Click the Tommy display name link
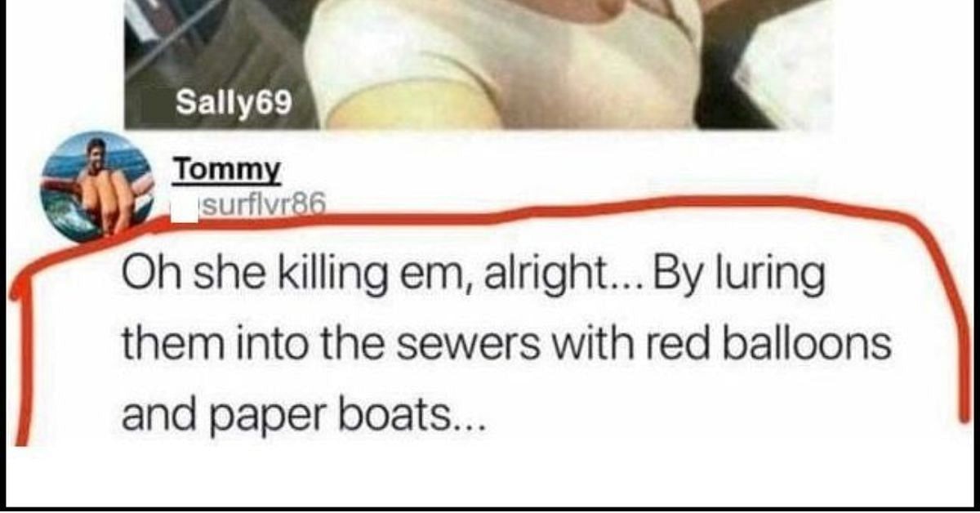The height and width of the screenshot is (513, 980). 227,171
